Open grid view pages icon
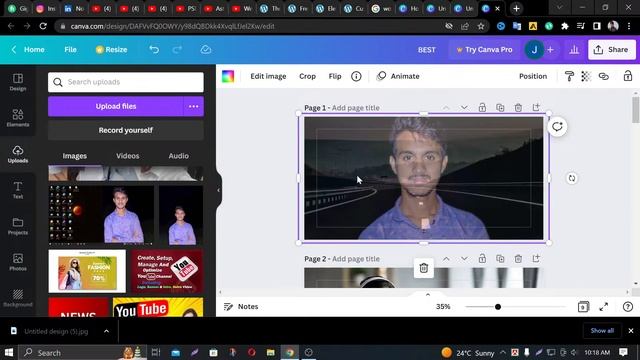Image resolution: width=640 pixels, height=360 pixels. click(x=584, y=307)
